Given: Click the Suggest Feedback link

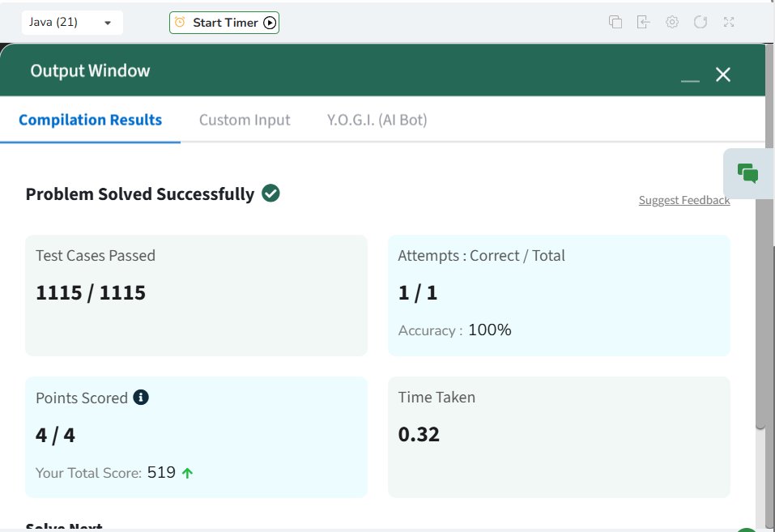Looking at the screenshot, I should pos(684,200).
